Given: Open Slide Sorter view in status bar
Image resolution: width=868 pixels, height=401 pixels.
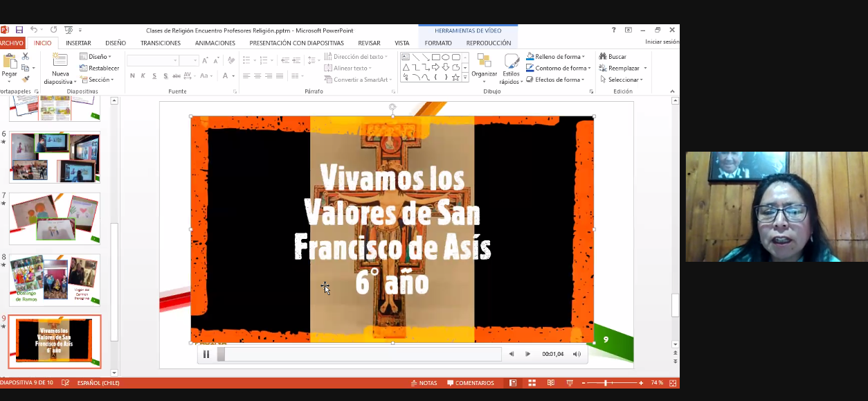Looking at the screenshot, I should (x=532, y=383).
